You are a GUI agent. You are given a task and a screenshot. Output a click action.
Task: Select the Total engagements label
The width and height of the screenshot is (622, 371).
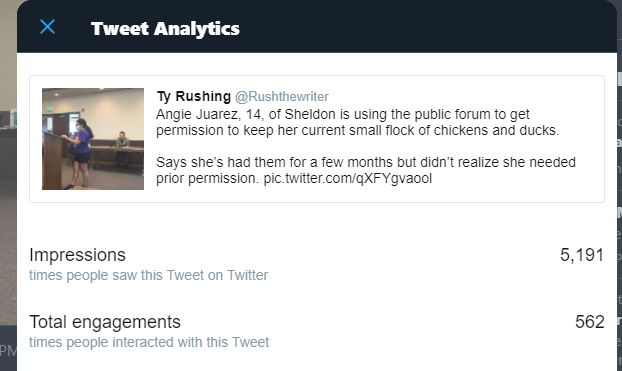(105, 322)
